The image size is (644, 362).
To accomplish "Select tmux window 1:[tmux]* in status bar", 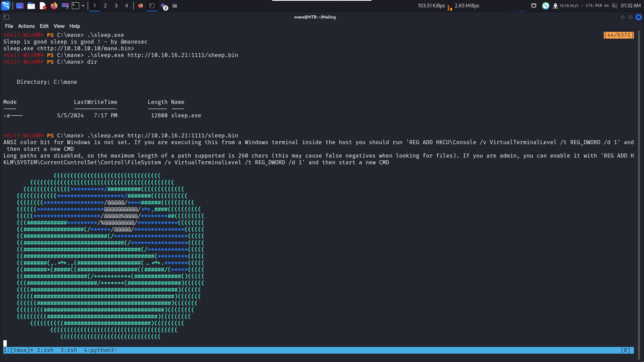I will (x=18, y=350).
